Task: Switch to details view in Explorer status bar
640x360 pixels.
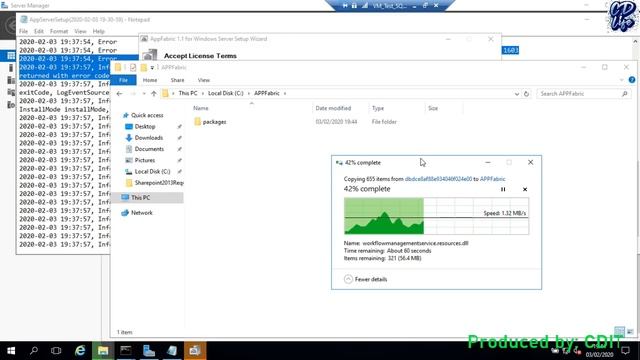Action: [x=619, y=332]
